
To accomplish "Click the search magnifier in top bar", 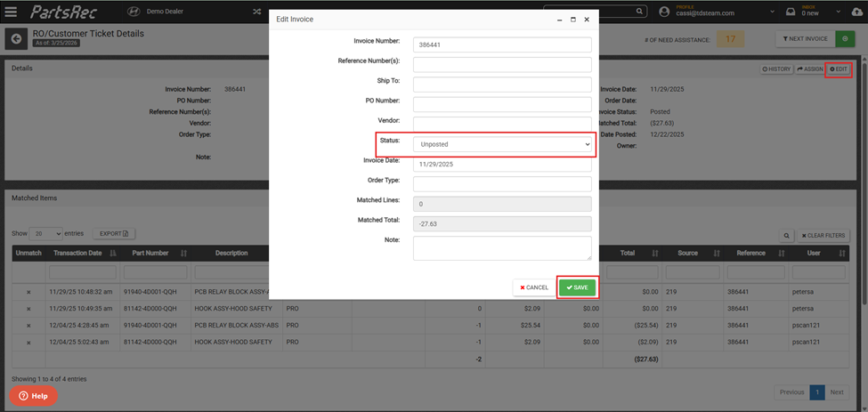I will pos(639,11).
